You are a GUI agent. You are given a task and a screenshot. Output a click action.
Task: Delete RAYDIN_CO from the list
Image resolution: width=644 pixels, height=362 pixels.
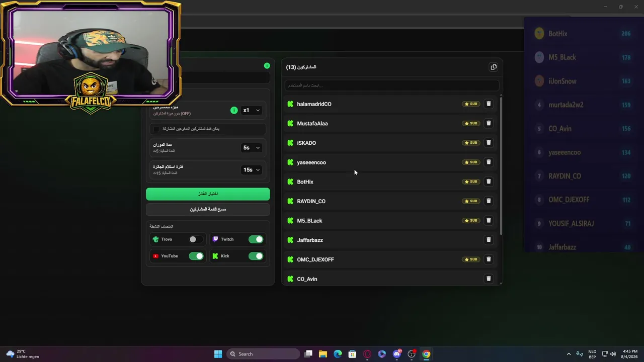coord(489,201)
